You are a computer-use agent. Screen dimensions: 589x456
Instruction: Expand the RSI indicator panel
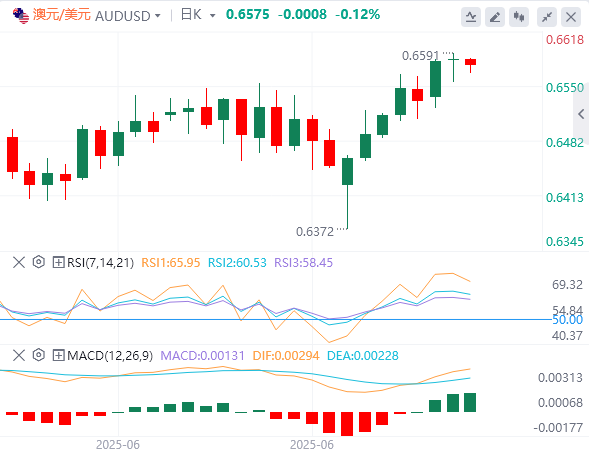click(58, 262)
